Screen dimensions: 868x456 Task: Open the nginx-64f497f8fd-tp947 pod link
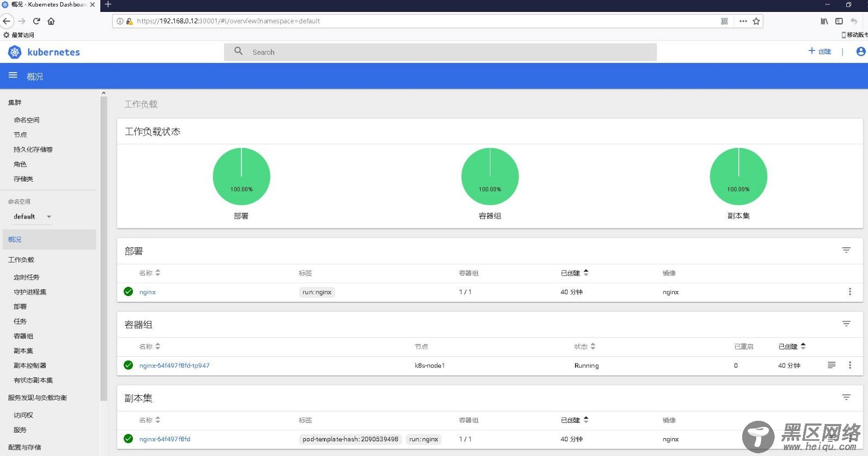pos(174,365)
